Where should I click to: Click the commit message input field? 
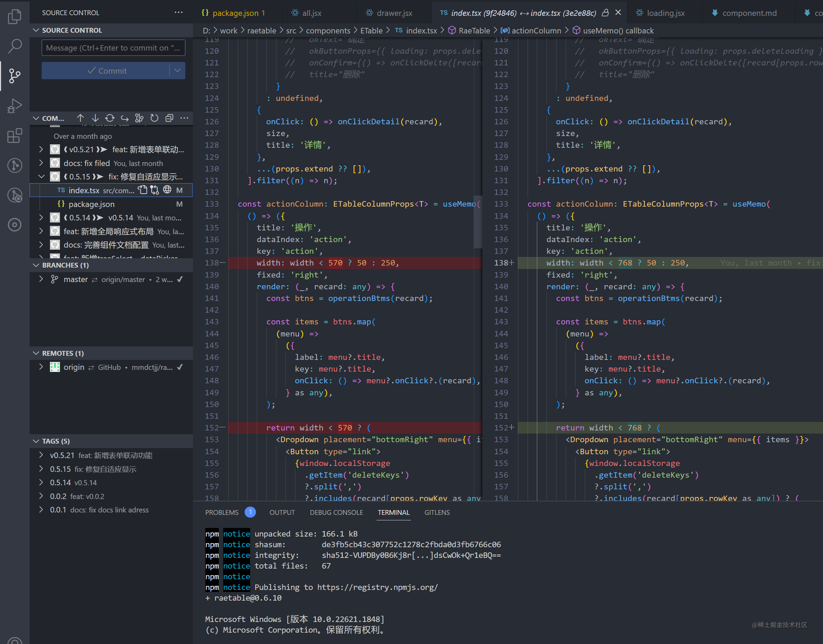113,48
